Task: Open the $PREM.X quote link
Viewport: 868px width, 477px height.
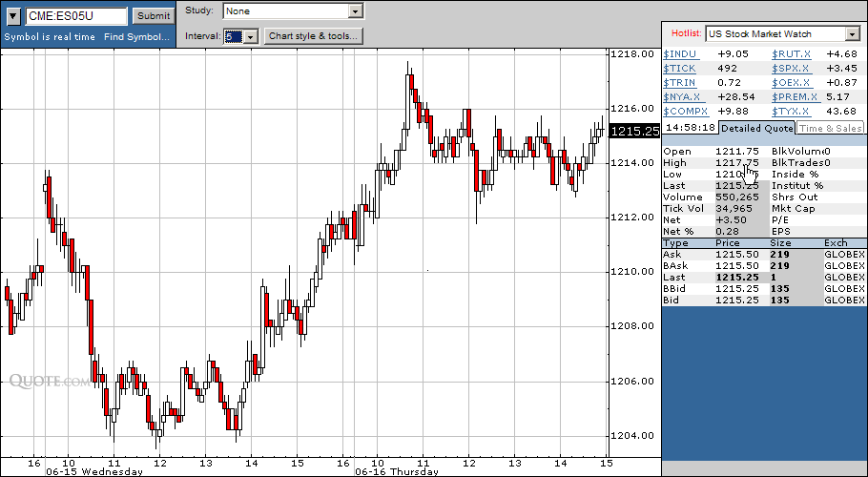Action: pyautogui.click(x=795, y=97)
